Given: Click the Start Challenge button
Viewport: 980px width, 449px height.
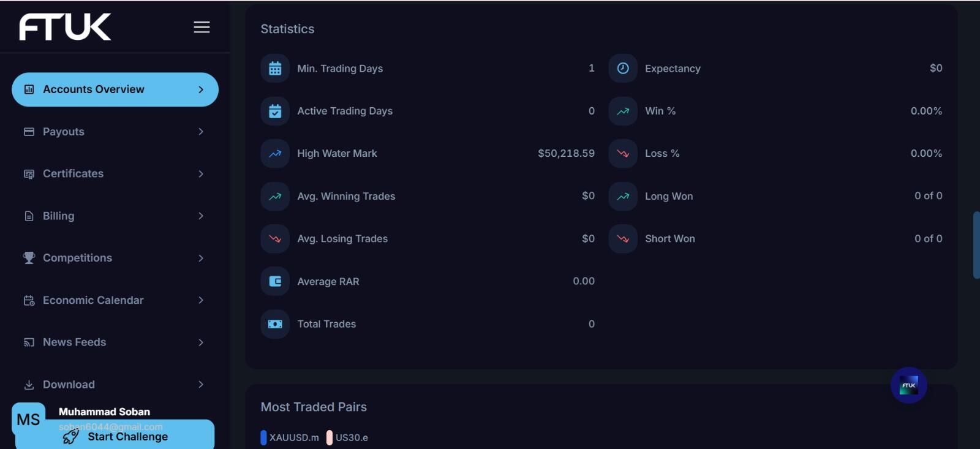Looking at the screenshot, I should (115, 436).
